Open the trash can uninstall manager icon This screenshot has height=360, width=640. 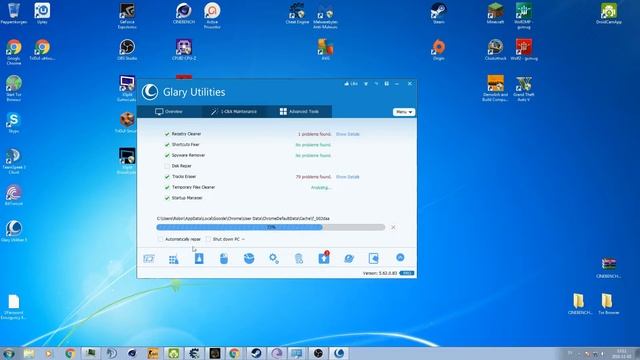point(299,258)
